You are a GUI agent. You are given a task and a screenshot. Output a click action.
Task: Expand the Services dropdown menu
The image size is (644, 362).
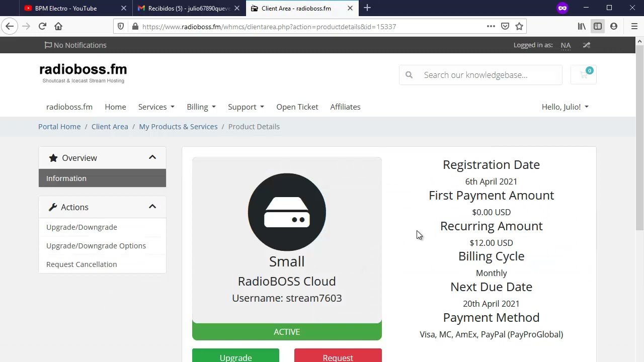(x=156, y=107)
